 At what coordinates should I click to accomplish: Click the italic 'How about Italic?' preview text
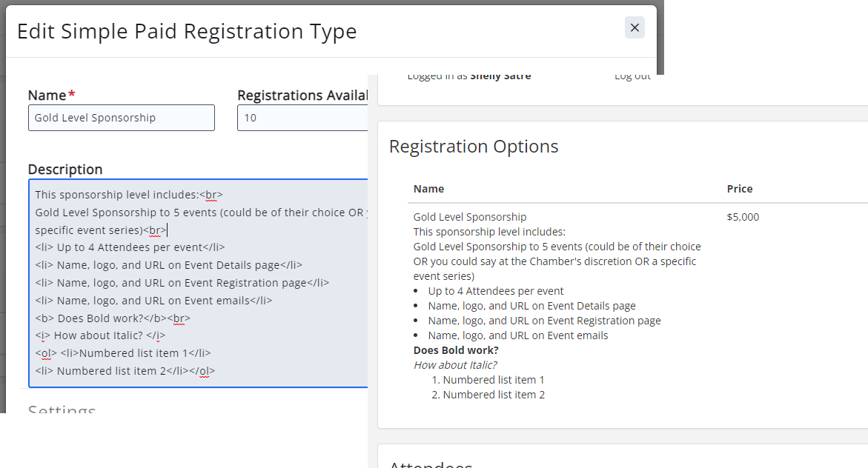tap(455, 365)
